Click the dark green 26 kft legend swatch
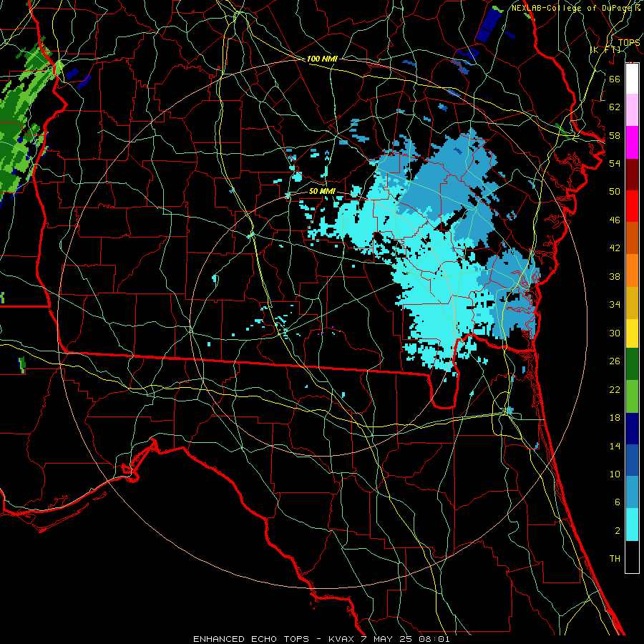The image size is (644, 644). (632, 365)
